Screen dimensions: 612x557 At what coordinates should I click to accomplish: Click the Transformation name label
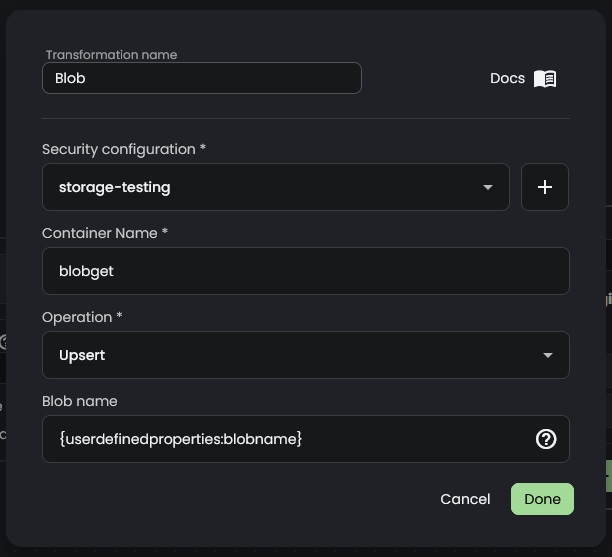111,55
